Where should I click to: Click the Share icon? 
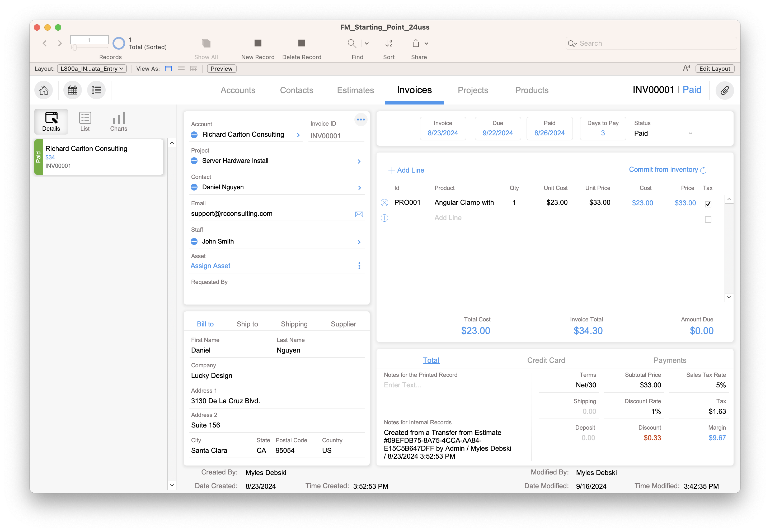[x=416, y=43]
